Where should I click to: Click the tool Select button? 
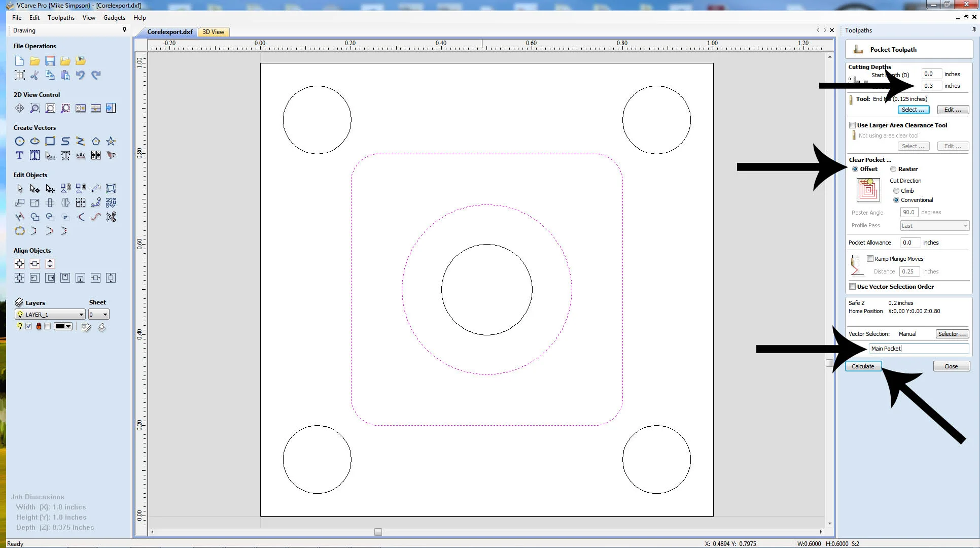pos(913,110)
